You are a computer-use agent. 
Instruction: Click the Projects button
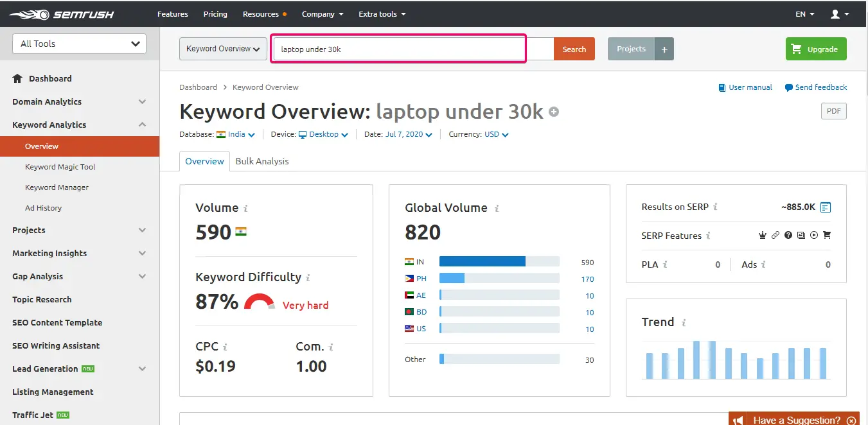pyautogui.click(x=632, y=49)
